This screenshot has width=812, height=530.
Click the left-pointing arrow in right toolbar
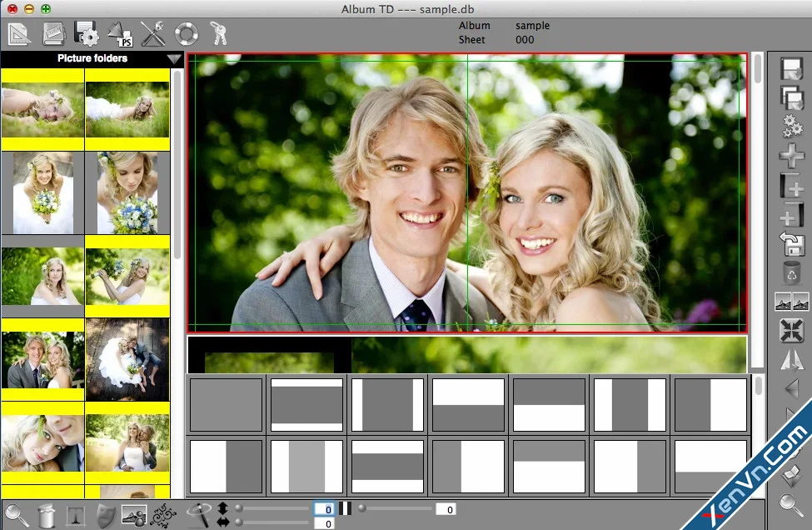[x=792, y=388]
